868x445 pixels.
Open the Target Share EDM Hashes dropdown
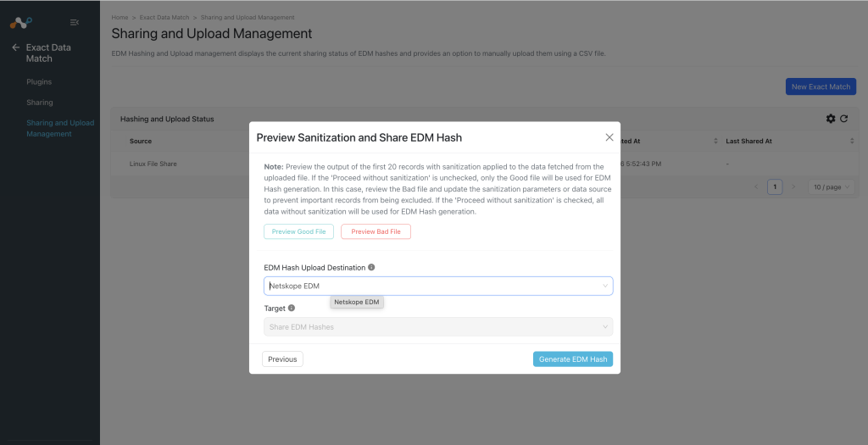click(x=438, y=326)
